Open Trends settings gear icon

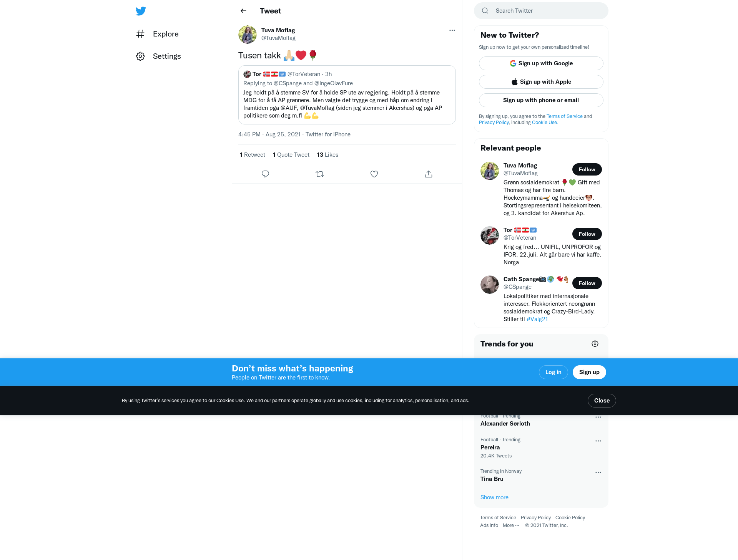tap(595, 344)
